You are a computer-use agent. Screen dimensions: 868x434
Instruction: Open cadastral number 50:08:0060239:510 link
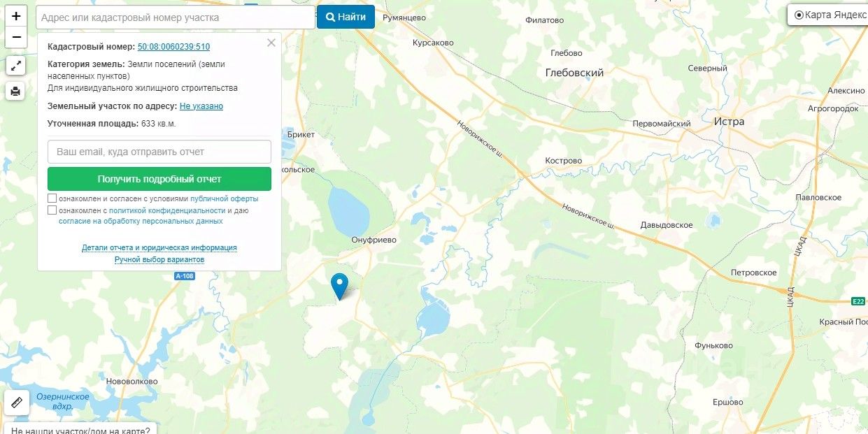pos(173,47)
